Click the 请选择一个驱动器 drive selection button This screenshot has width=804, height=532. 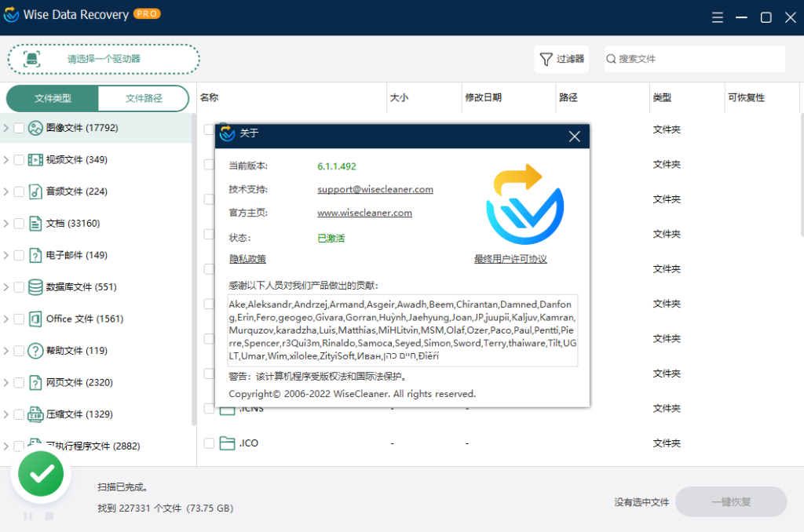(104, 59)
